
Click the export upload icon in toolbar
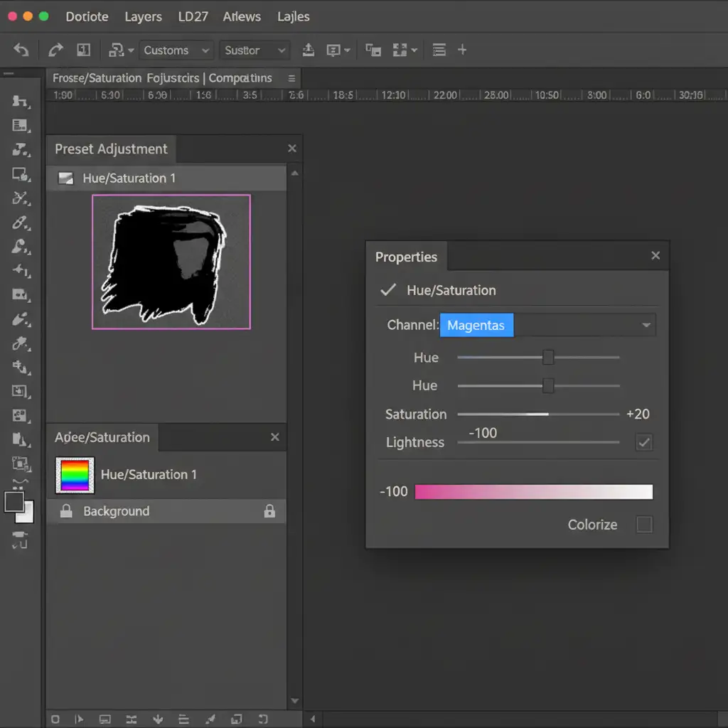click(308, 50)
